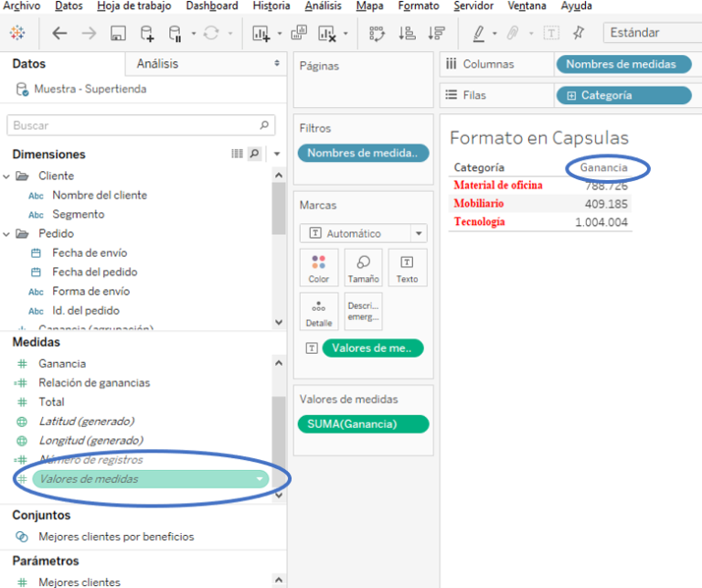The image size is (702, 588).
Task: Toggle the search field icon beside Dimensiones
Action: (254, 154)
